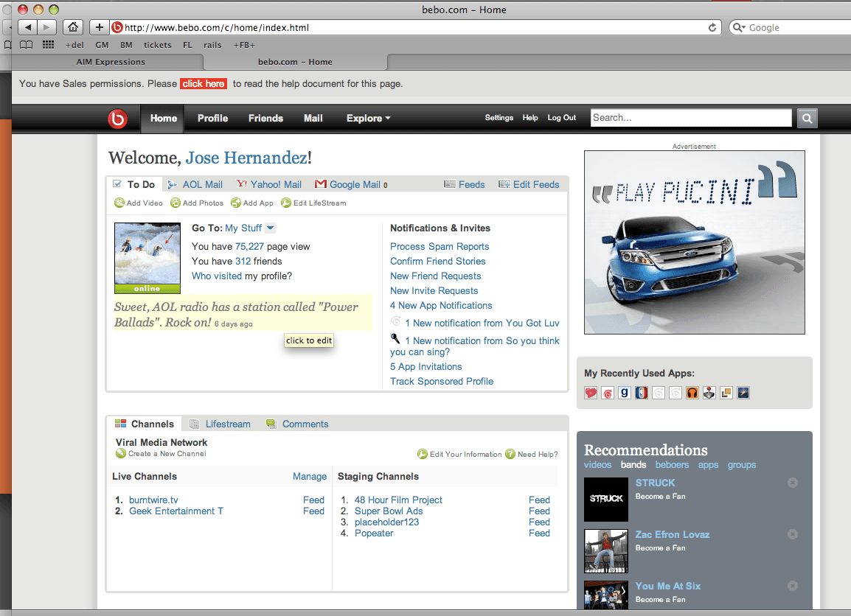Open Settings link in header
Screen dimensions: 851x616
[x=499, y=118]
